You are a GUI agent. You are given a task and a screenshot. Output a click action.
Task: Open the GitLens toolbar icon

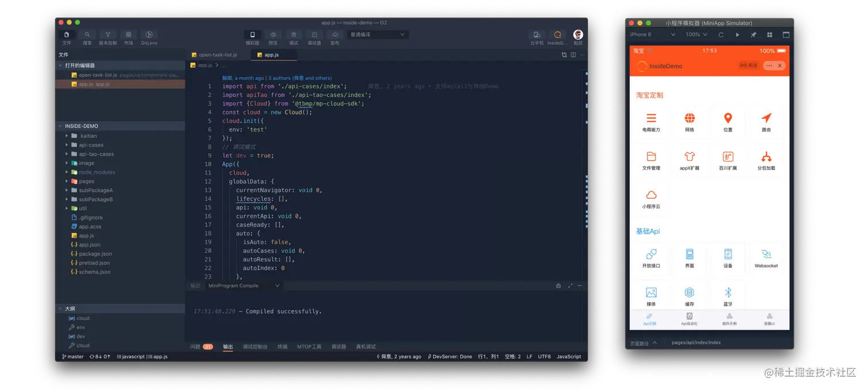pos(149,34)
